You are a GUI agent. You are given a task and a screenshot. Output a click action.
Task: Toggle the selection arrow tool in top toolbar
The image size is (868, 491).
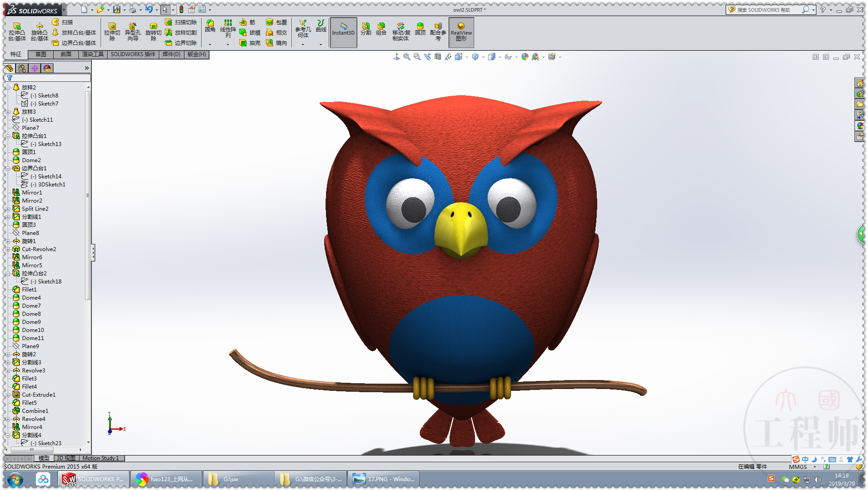pyautogui.click(x=165, y=9)
